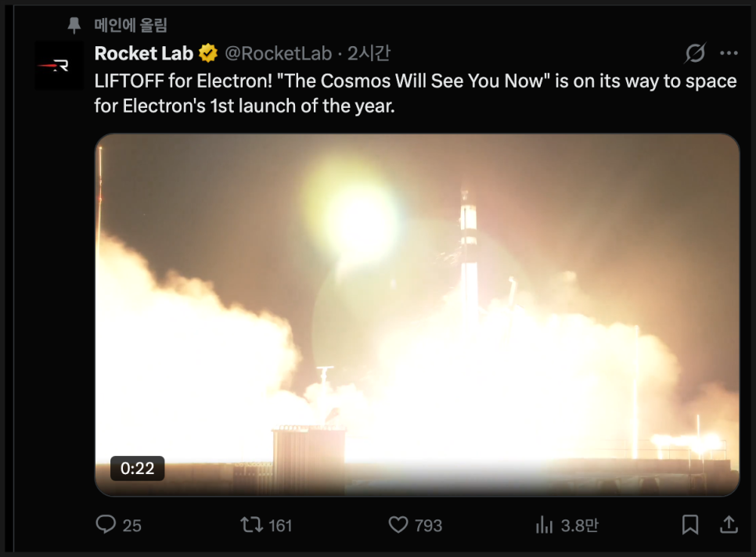The height and width of the screenshot is (557, 756).
Task: Like the post with the heart icon
Action: pyautogui.click(x=399, y=524)
